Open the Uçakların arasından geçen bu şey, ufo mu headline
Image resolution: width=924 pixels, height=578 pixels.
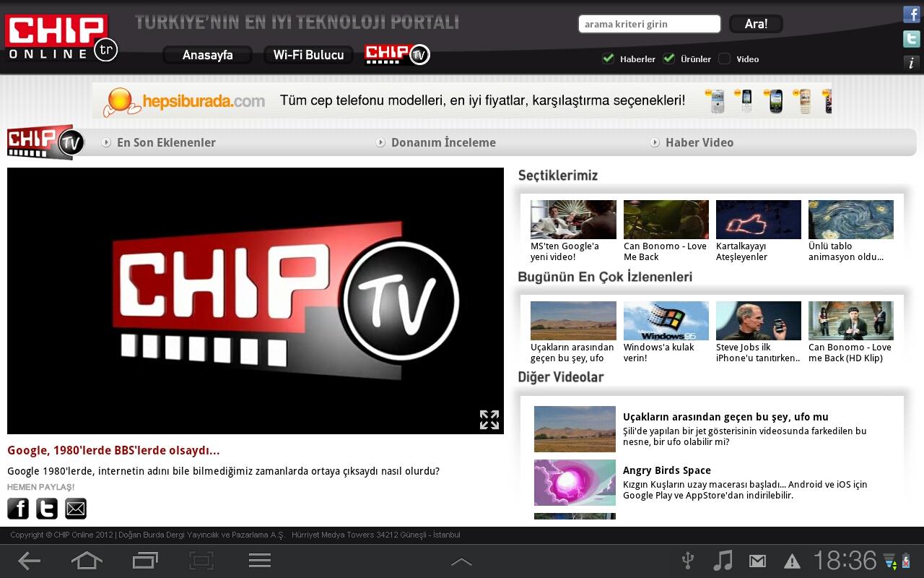pos(725,417)
